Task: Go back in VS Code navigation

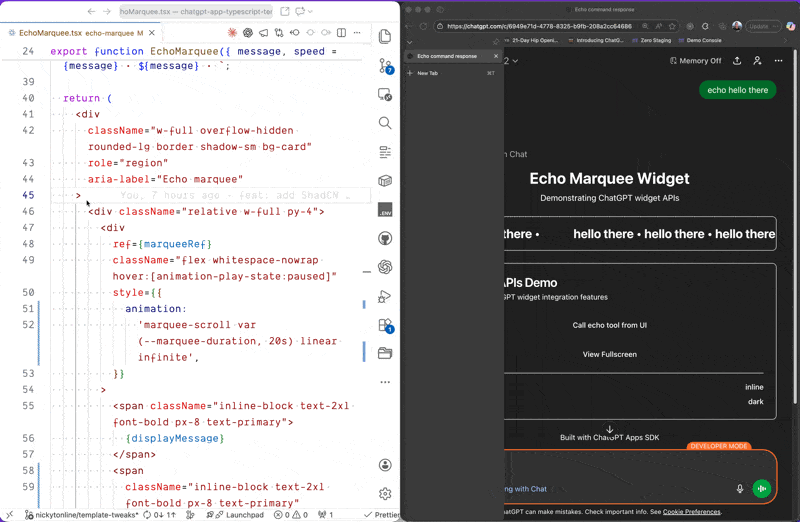Action: tap(91, 11)
